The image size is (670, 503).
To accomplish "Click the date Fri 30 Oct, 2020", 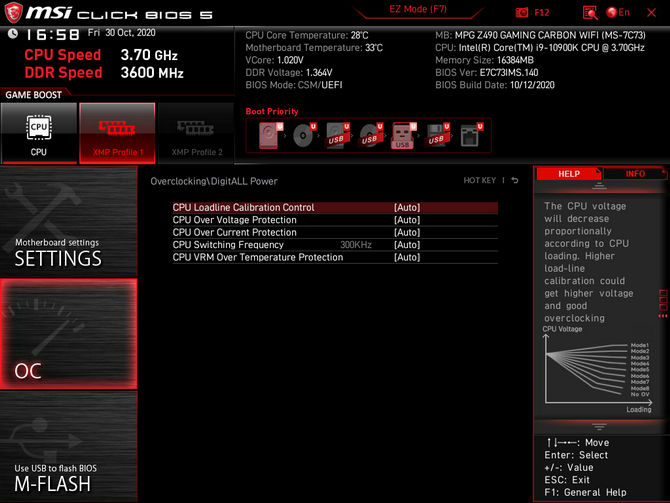I will 122,33.
